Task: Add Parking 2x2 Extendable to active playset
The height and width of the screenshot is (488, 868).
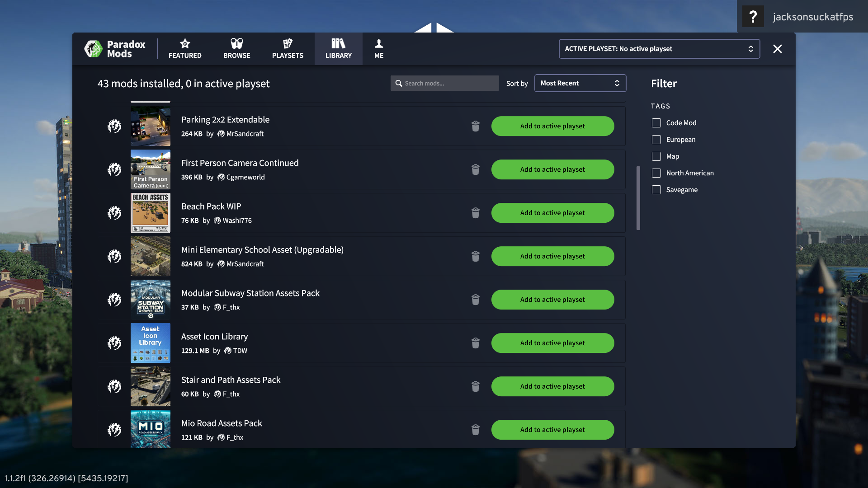Action: click(552, 126)
